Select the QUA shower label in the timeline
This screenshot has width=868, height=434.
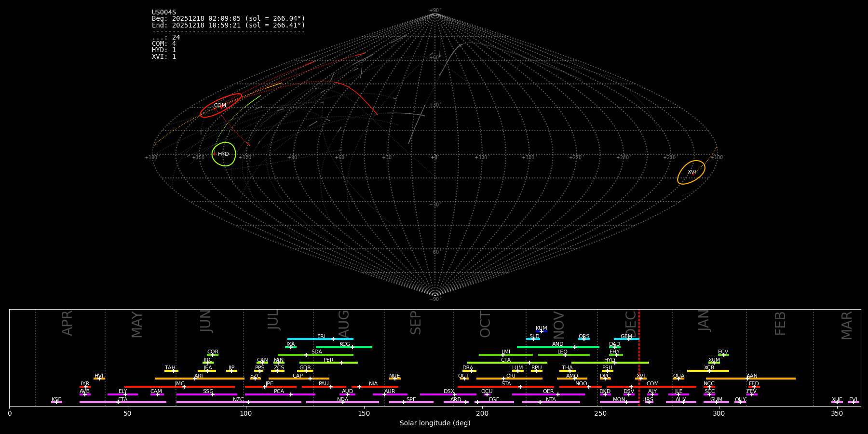(678, 376)
